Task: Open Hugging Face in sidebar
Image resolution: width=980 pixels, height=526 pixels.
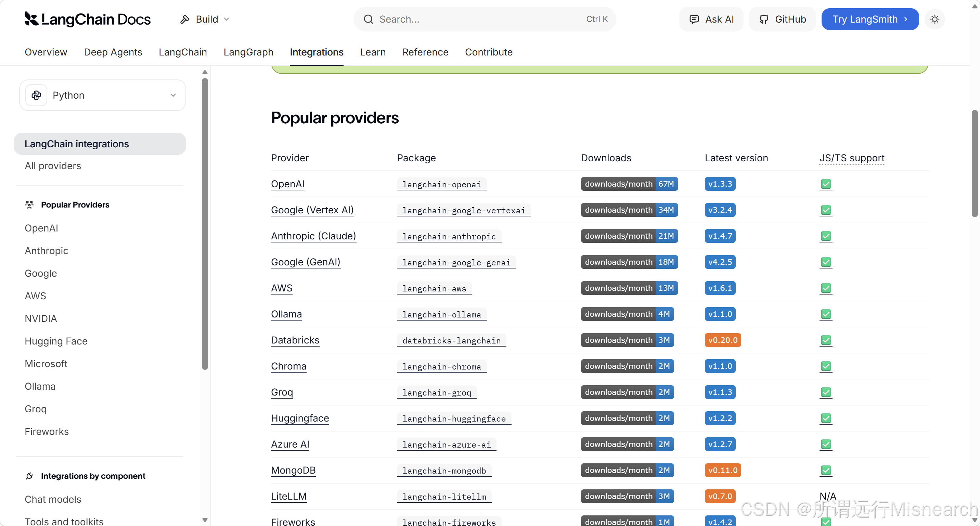Action: (56, 341)
